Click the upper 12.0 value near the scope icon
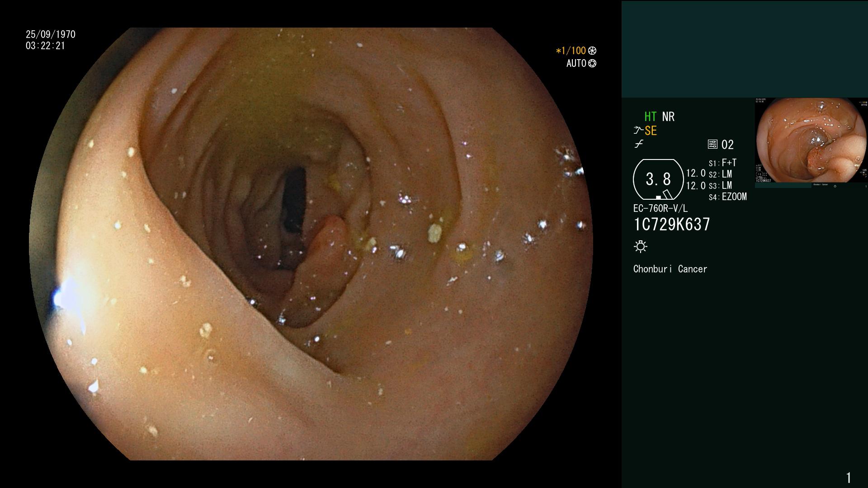868x488 pixels. pyautogui.click(x=696, y=173)
